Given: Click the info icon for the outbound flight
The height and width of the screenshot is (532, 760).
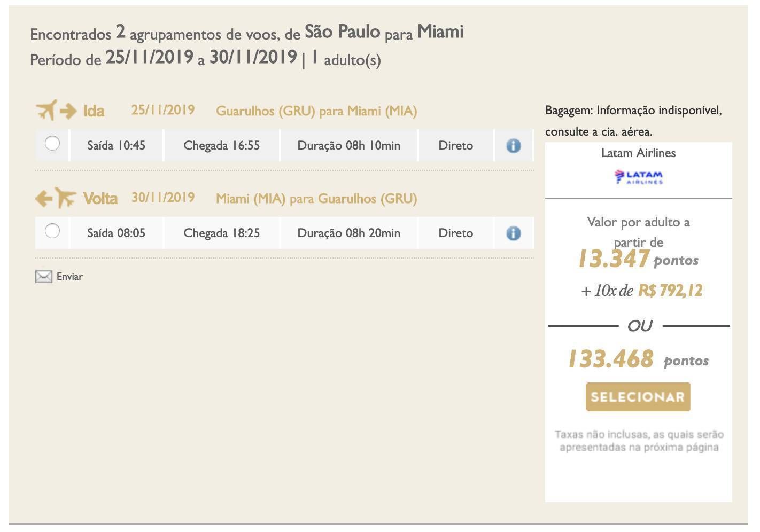Looking at the screenshot, I should tap(513, 145).
